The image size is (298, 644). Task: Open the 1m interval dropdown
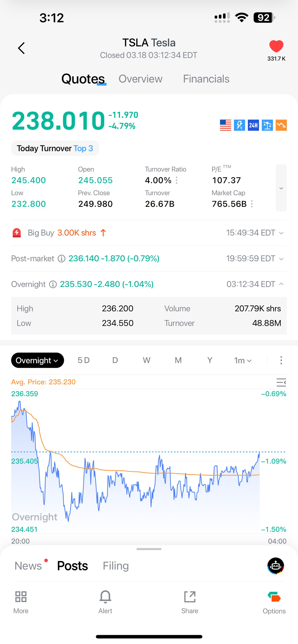[243, 360]
